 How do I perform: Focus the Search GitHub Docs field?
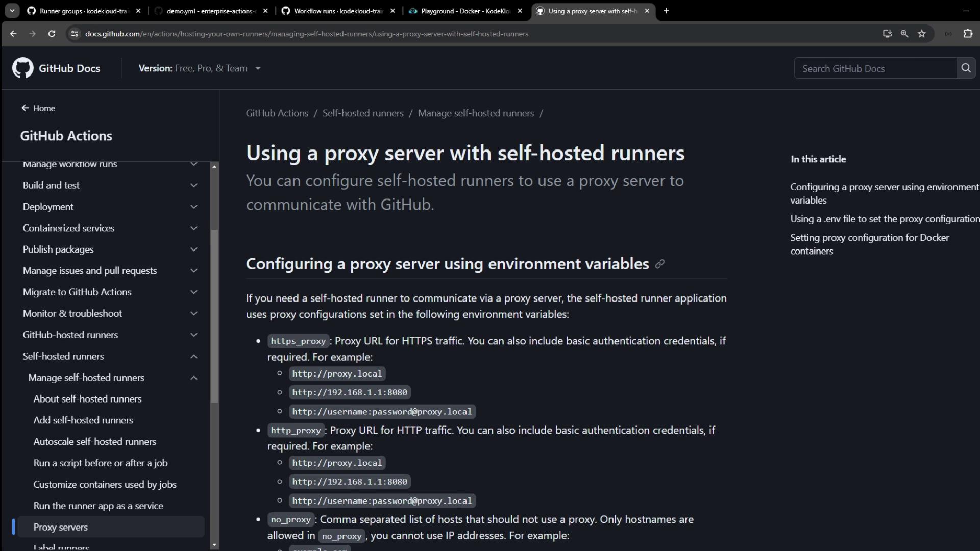(875, 68)
